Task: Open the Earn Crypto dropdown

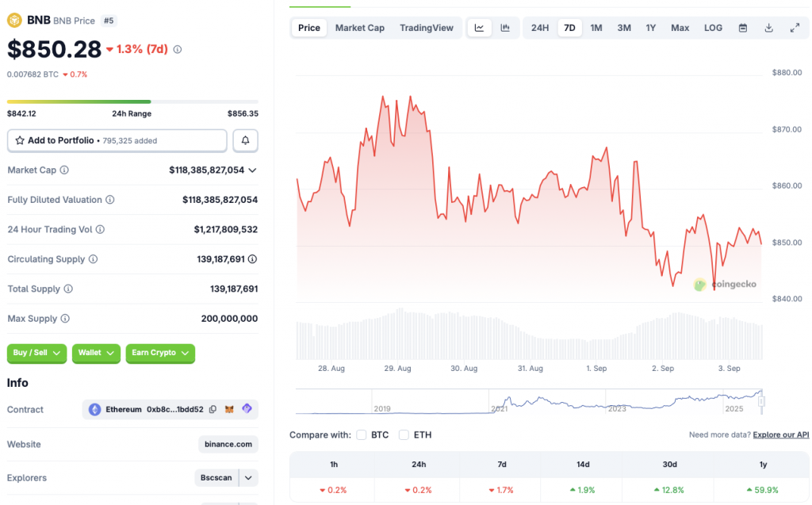Action: (160, 353)
